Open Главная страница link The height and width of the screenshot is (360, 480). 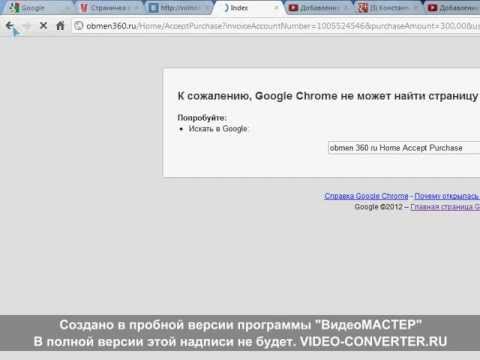tap(445, 207)
